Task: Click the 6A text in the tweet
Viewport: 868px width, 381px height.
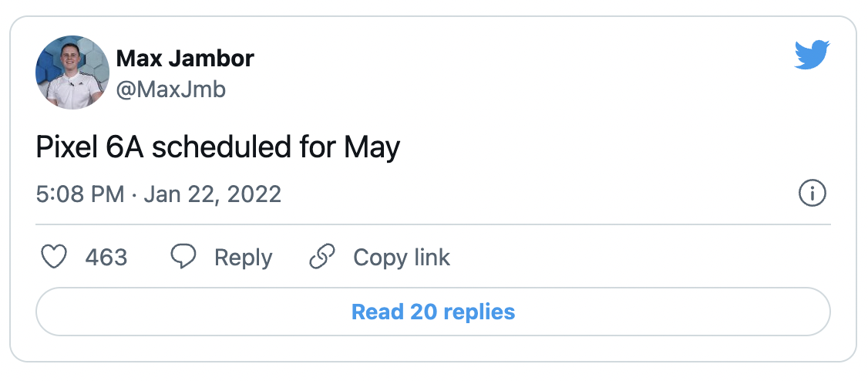Action: click(x=123, y=147)
